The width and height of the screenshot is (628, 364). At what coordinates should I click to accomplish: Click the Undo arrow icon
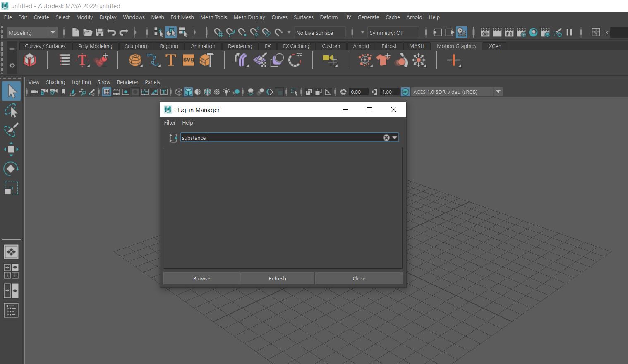[x=111, y=33]
